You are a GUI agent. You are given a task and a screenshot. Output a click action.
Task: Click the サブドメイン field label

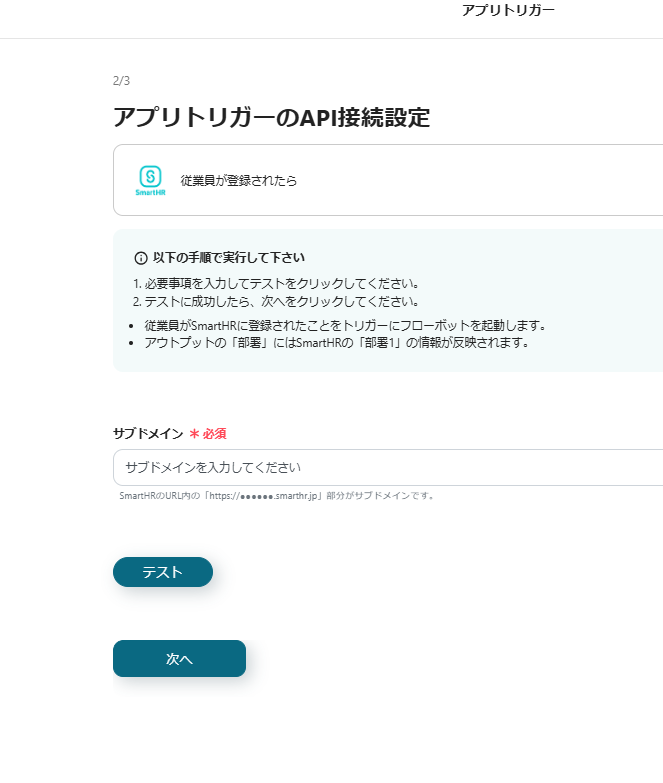coord(148,434)
